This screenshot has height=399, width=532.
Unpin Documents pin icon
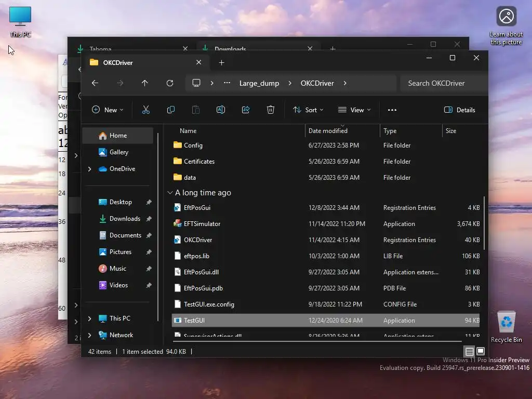[149, 235]
